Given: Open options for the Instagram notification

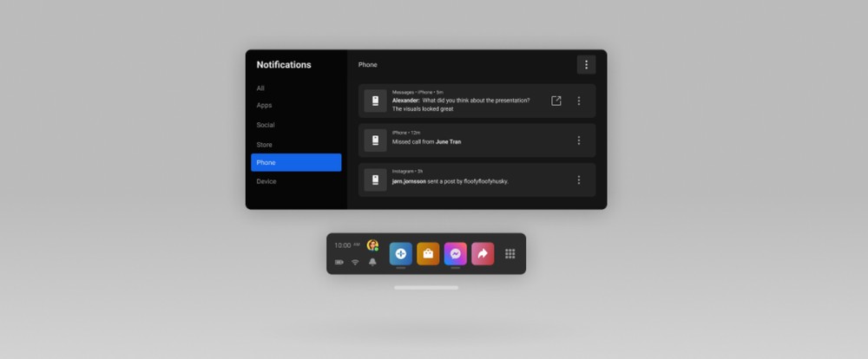Looking at the screenshot, I should tap(578, 180).
